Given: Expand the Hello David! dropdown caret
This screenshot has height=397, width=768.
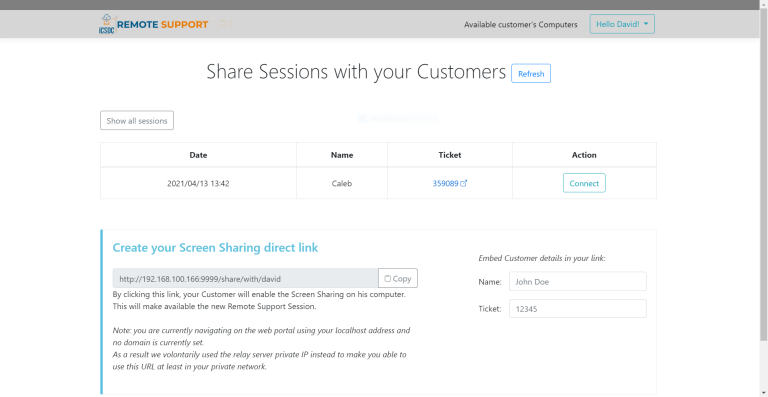Looking at the screenshot, I should pyautogui.click(x=646, y=24).
